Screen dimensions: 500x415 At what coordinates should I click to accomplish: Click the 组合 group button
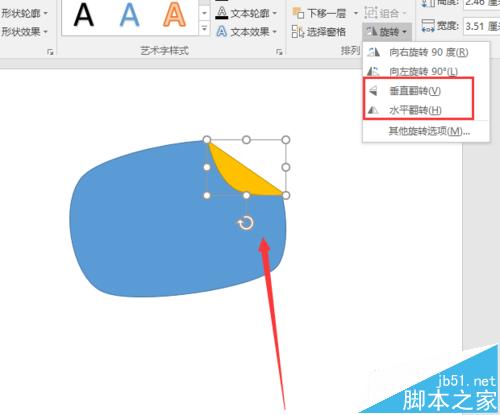coord(385,13)
